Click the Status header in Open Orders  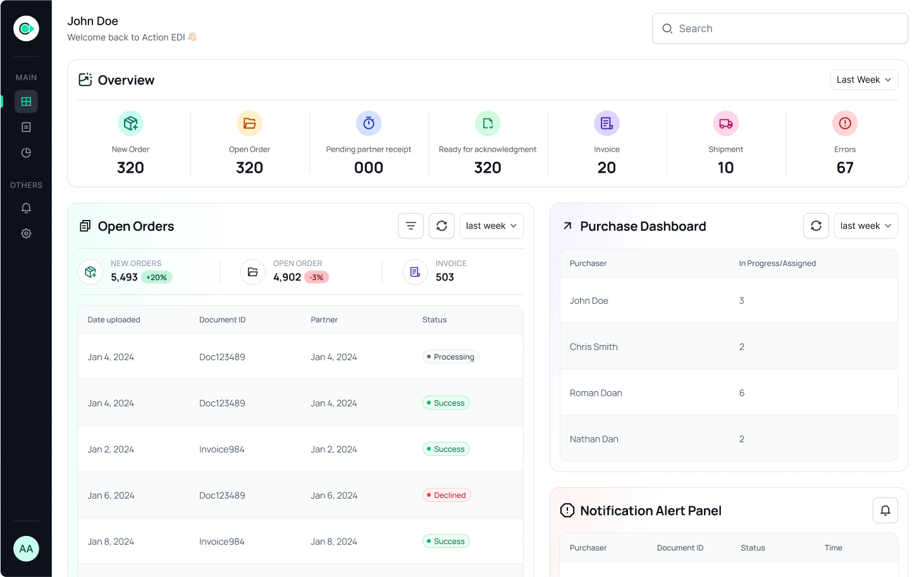coord(434,320)
